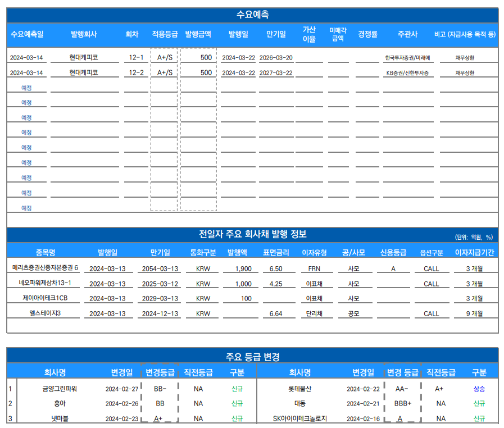Click the 수요예측 section title bar
The width and height of the screenshot is (504, 428).
click(252, 15)
